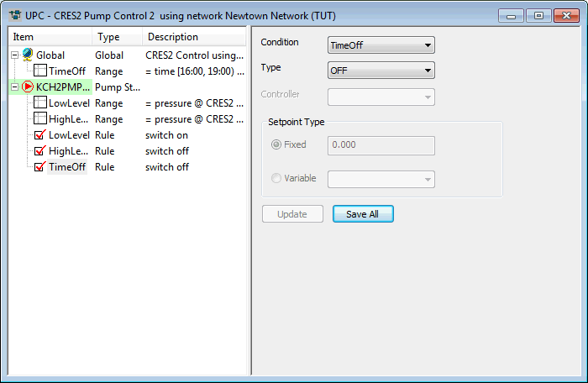Open the UPC window system menu icon
This screenshot has height=383, width=588.
point(14,14)
